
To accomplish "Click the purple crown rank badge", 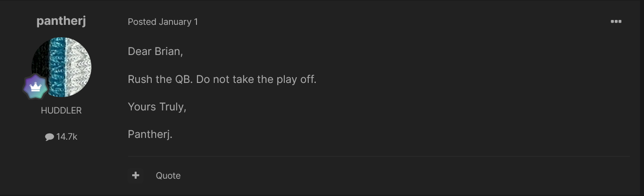I will tap(35, 86).
